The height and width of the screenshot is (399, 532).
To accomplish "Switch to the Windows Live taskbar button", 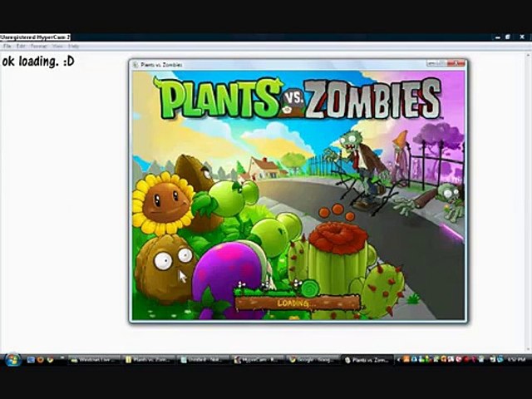I will click(x=95, y=360).
